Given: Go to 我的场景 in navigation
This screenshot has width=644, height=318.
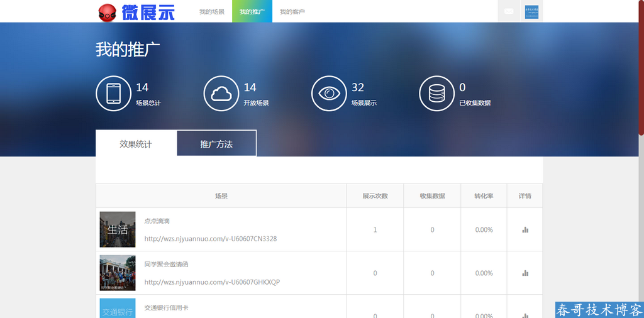Looking at the screenshot, I should click(212, 11).
